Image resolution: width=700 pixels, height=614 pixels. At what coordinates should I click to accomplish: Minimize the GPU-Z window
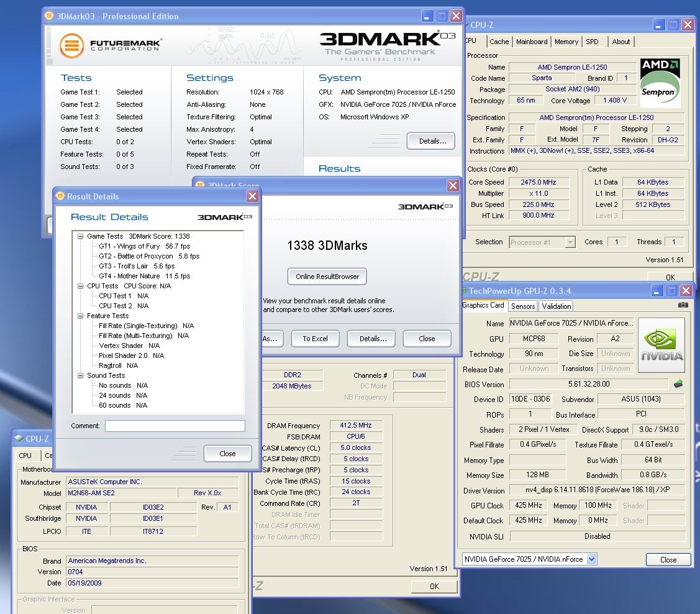[657, 291]
